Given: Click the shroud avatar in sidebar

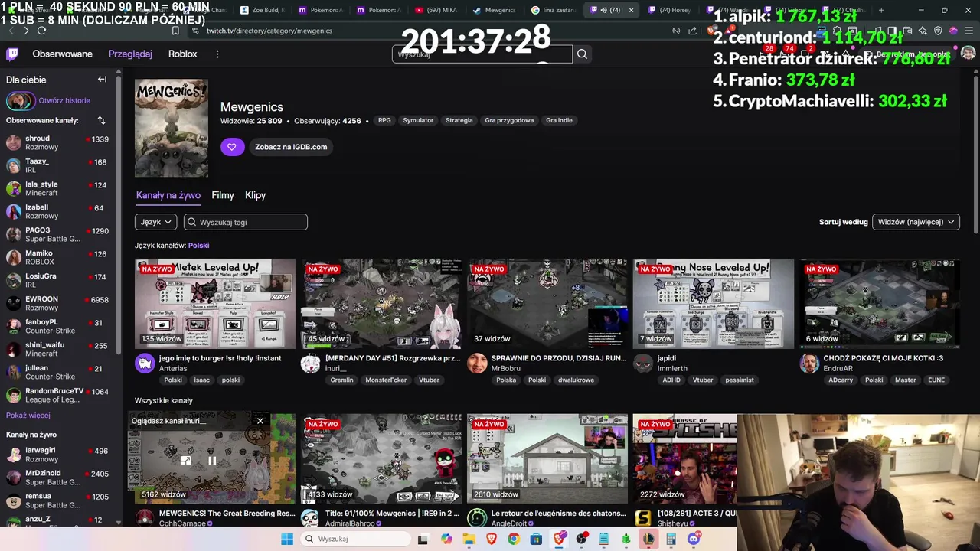Looking at the screenshot, I should pyautogui.click(x=14, y=143).
